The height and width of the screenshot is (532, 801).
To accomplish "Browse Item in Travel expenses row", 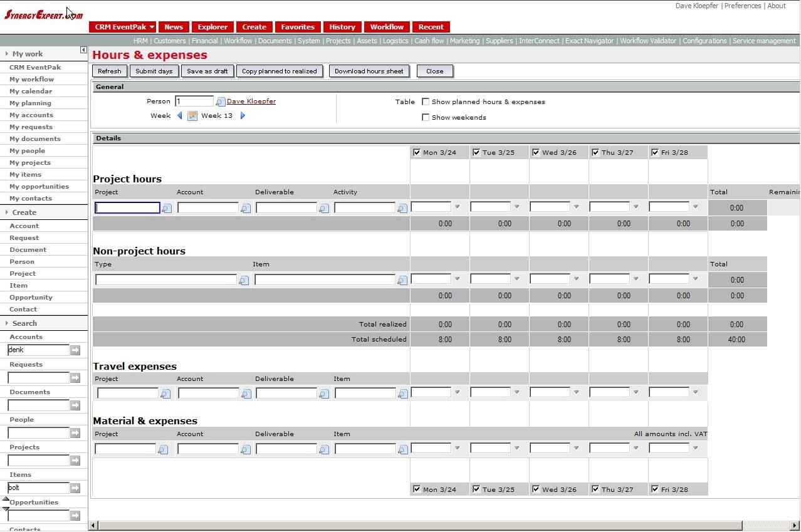I will 403,394.
